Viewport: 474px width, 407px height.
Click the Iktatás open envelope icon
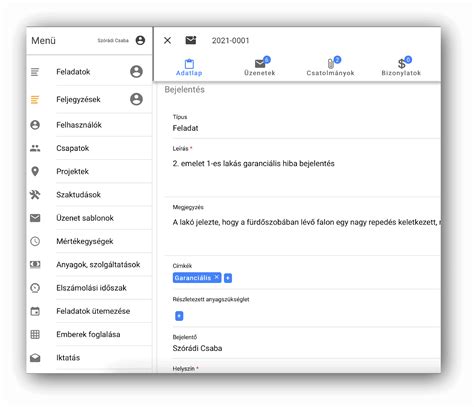pos(35,358)
